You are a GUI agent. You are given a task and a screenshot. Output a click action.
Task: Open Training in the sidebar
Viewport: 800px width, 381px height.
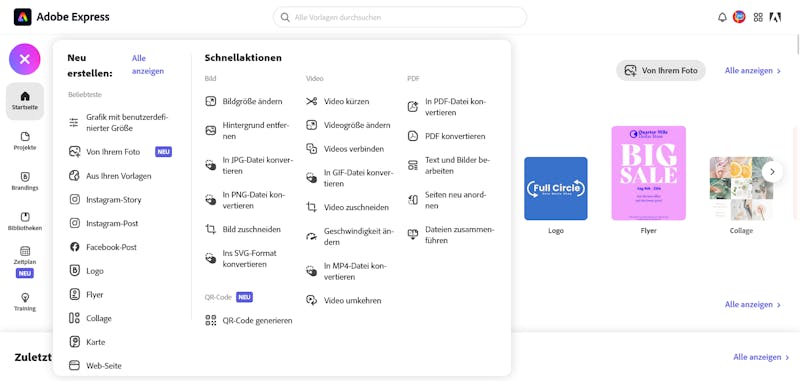(x=25, y=302)
